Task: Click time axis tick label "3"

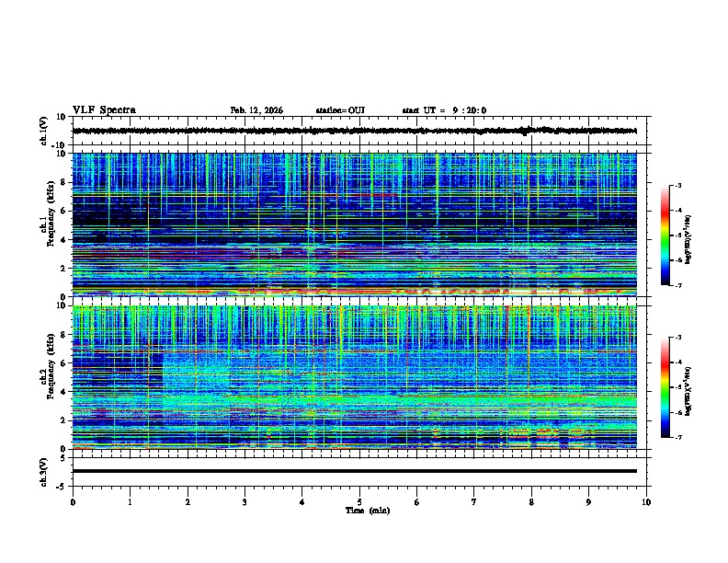Action: [245, 502]
